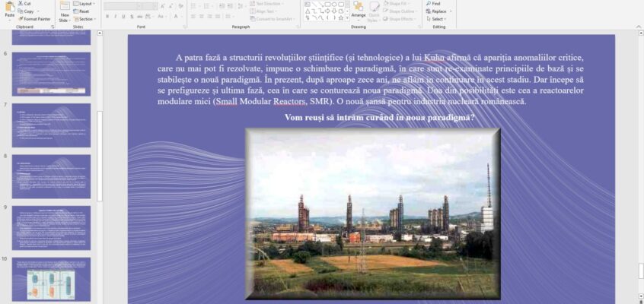This screenshot has width=644, height=304.
Task: Open the Arrange menu
Action: coord(358,11)
